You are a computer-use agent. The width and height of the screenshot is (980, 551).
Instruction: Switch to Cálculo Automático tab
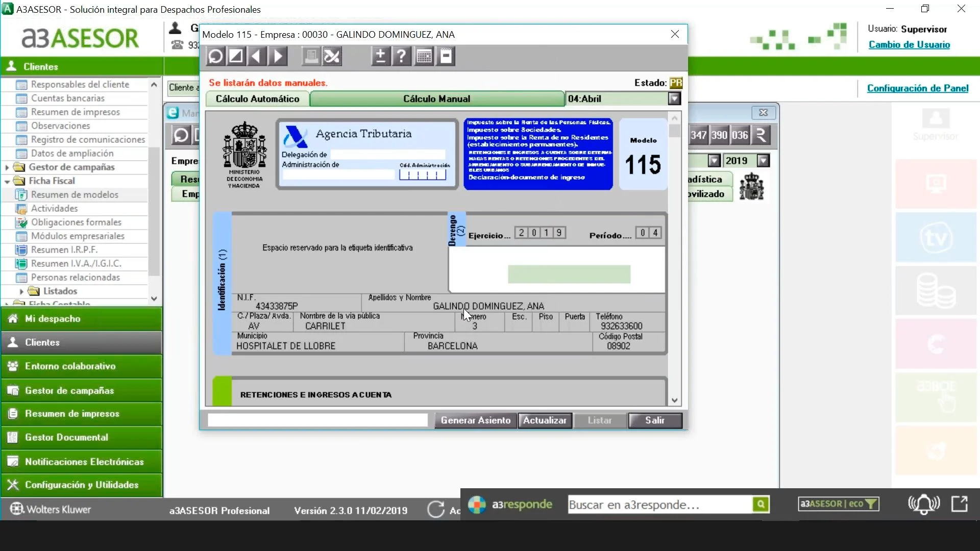[x=257, y=99]
